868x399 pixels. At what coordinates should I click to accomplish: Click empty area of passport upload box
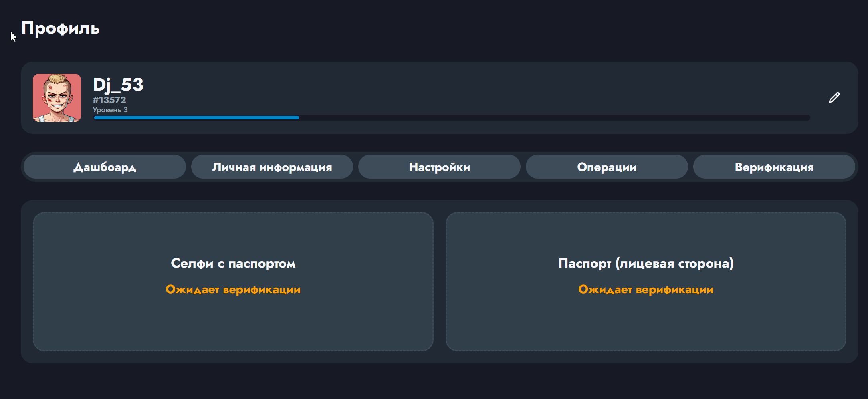coord(646,324)
